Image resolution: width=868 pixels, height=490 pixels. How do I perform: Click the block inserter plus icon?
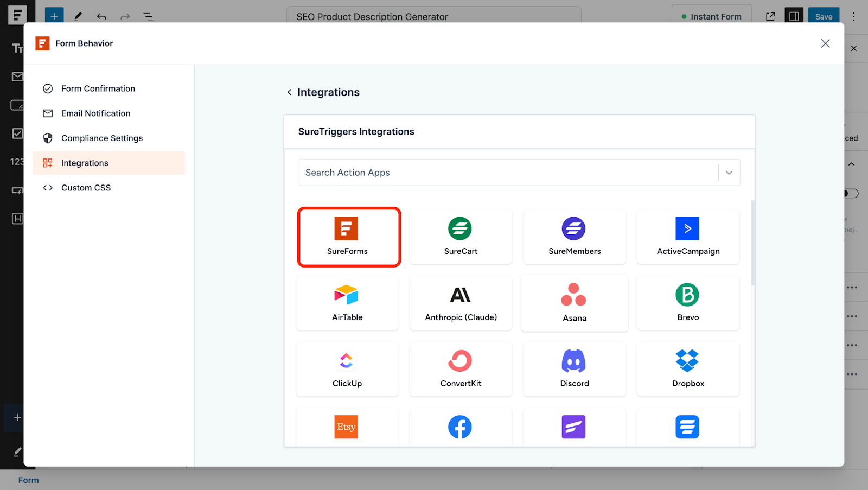coord(54,16)
